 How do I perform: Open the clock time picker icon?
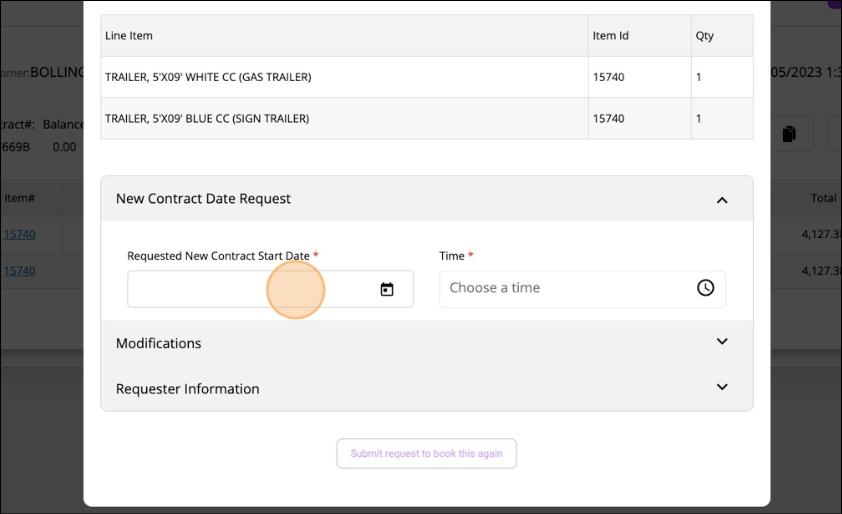[705, 288]
